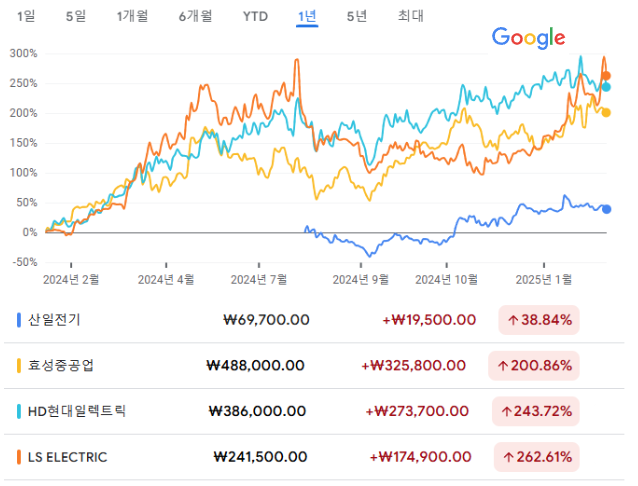Click the 38.84% change badge

point(539,320)
